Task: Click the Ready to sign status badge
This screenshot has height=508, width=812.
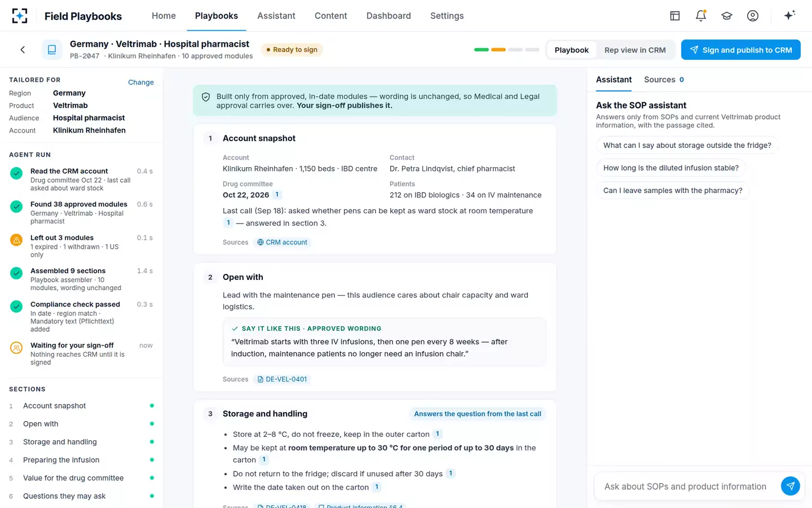Action: coord(292,50)
